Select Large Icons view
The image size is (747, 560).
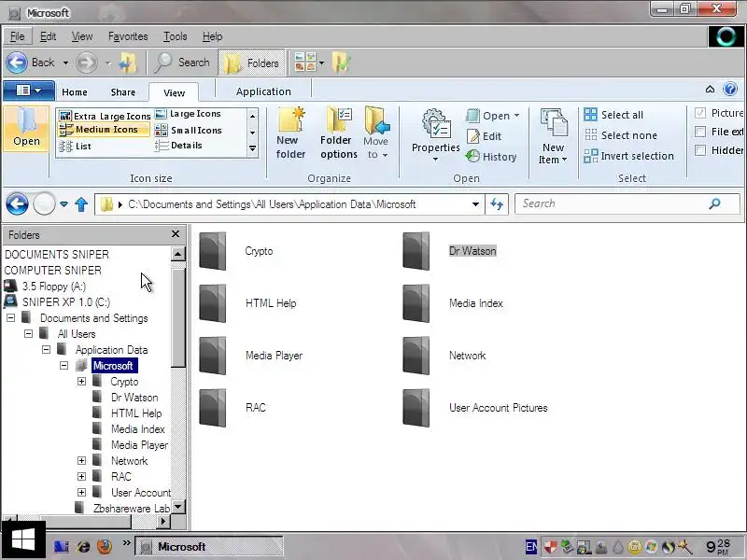point(189,114)
